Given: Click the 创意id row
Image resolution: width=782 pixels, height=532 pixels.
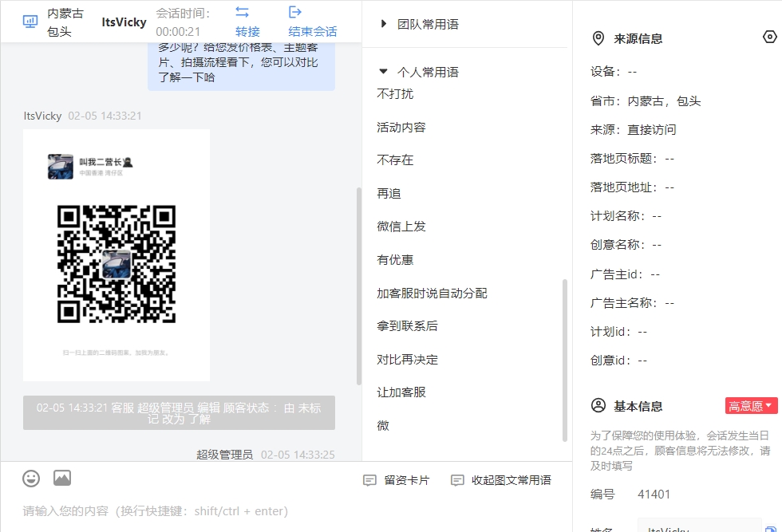Looking at the screenshot, I should point(618,361).
